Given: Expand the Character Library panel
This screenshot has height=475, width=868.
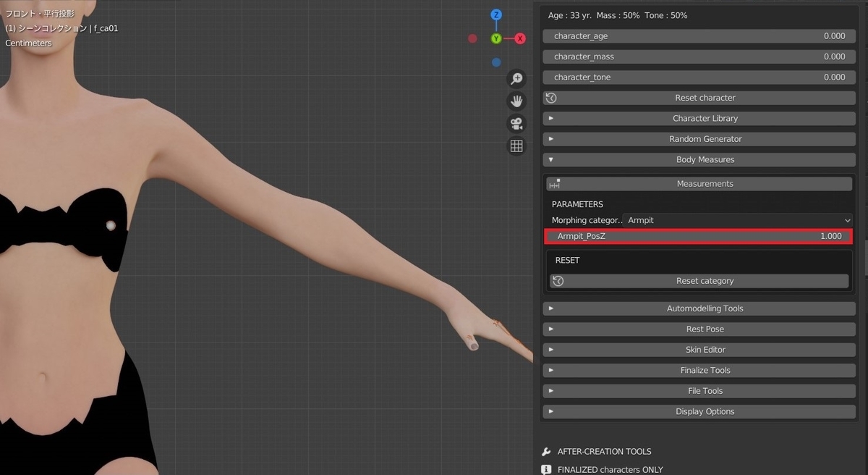Looking at the screenshot, I should pyautogui.click(x=699, y=118).
